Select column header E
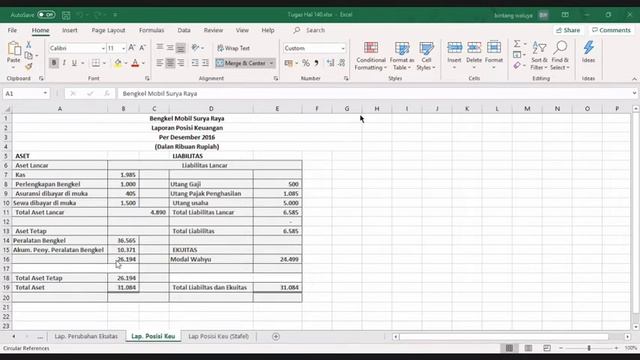This screenshot has height=360, width=640. 277,109
